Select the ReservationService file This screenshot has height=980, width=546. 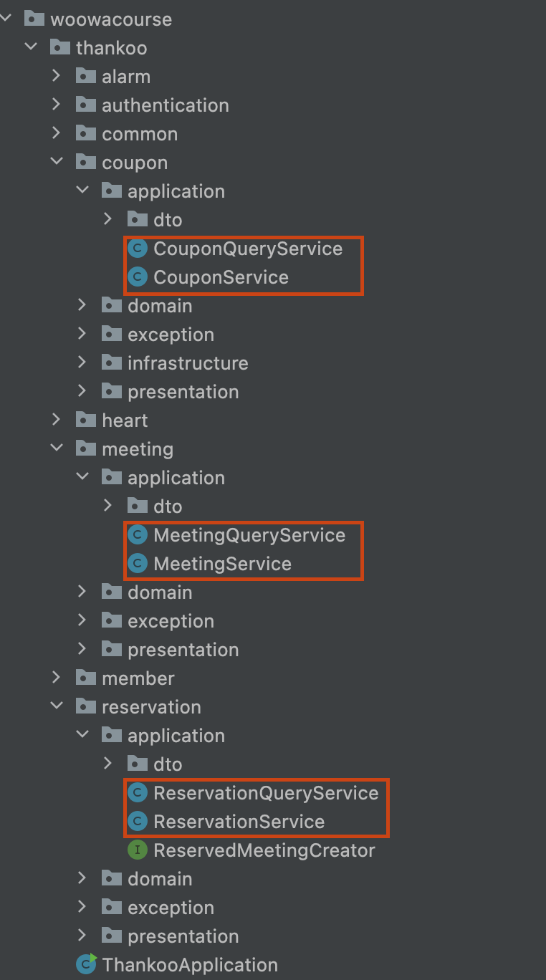tap(239, 822)
